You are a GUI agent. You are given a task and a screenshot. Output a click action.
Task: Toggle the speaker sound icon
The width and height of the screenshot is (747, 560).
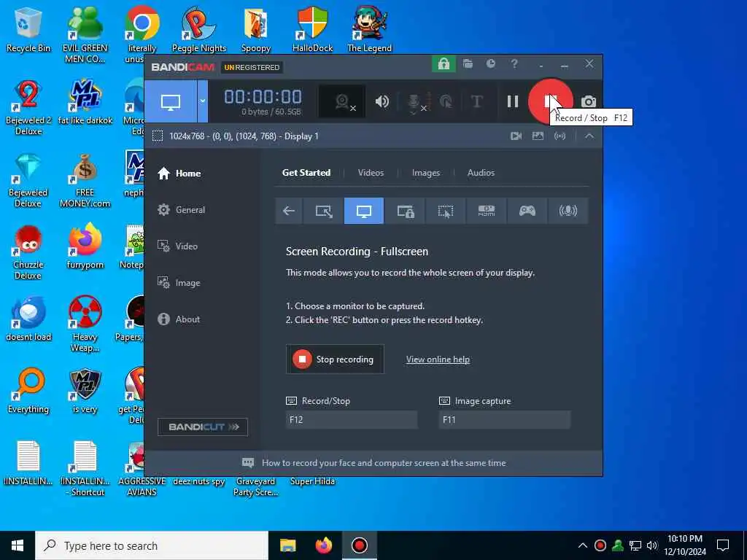[x=382, y=101]
